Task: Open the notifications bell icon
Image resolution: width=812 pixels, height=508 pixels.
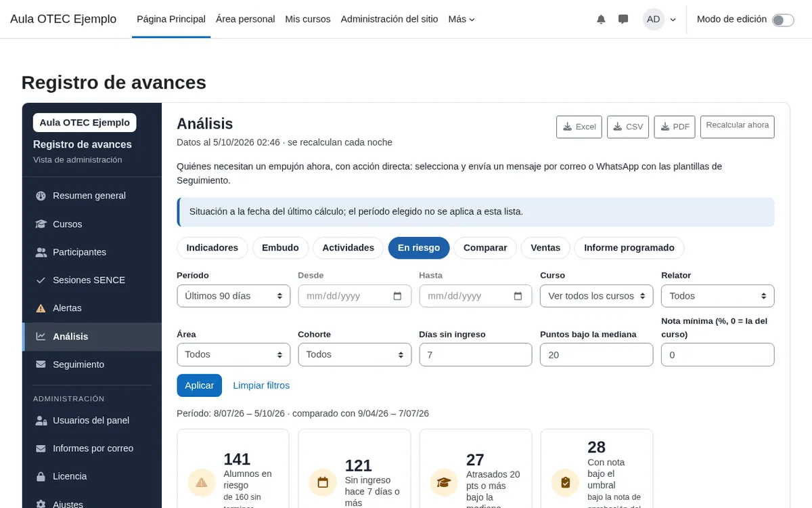Action: (x=601, y=20)
